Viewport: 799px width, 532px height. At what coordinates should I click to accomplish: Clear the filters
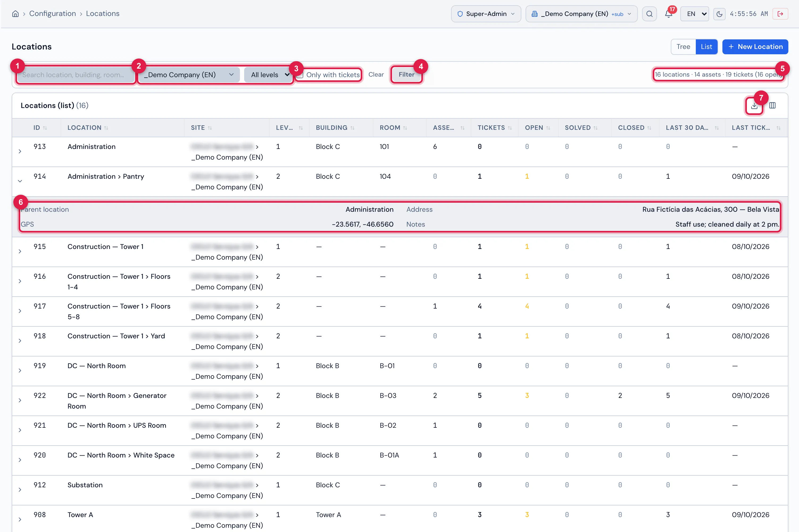(376, 75)
